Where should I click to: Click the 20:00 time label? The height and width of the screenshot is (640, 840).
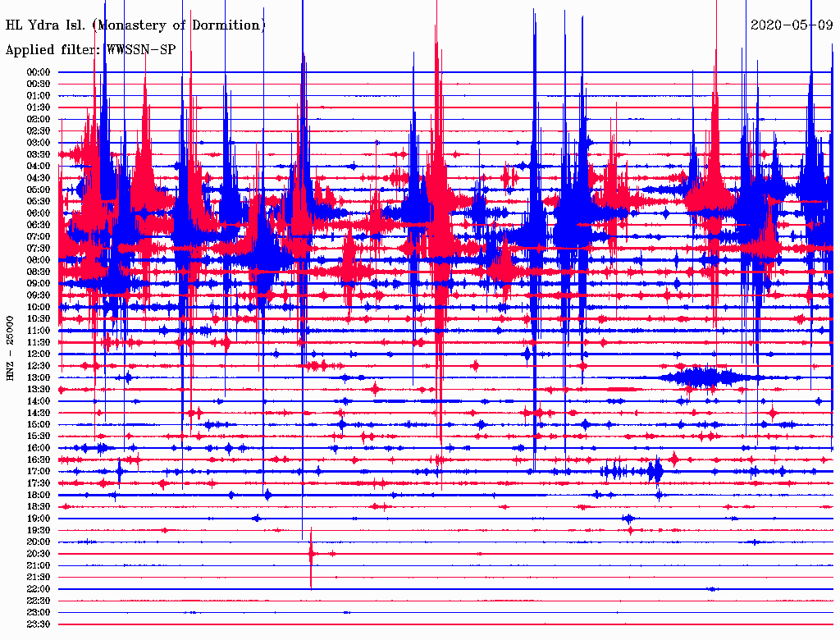39,542
